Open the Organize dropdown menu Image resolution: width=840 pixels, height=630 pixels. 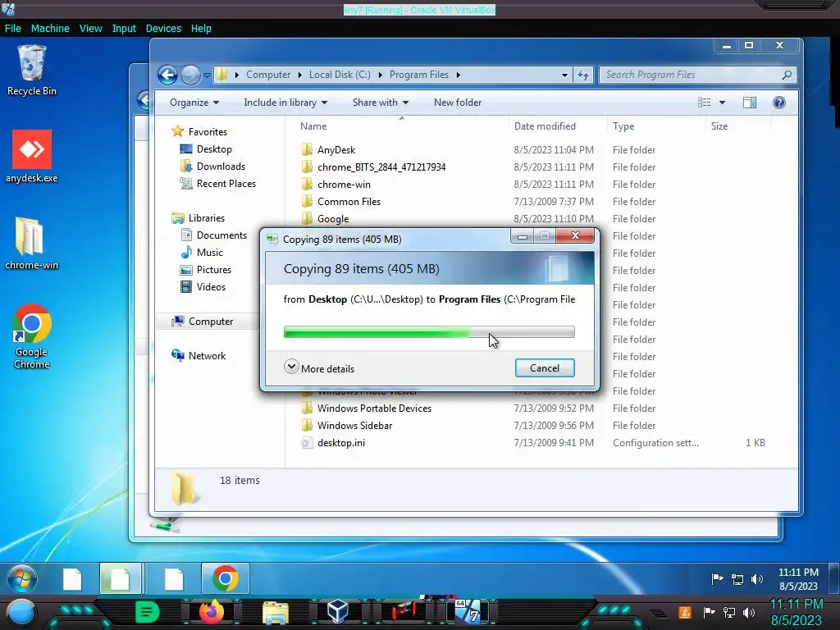tap(194, 103)
